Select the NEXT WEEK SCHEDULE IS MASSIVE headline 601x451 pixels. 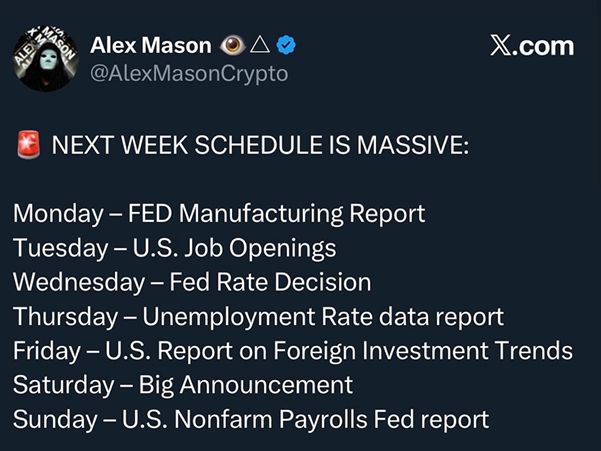coord(259,144)
